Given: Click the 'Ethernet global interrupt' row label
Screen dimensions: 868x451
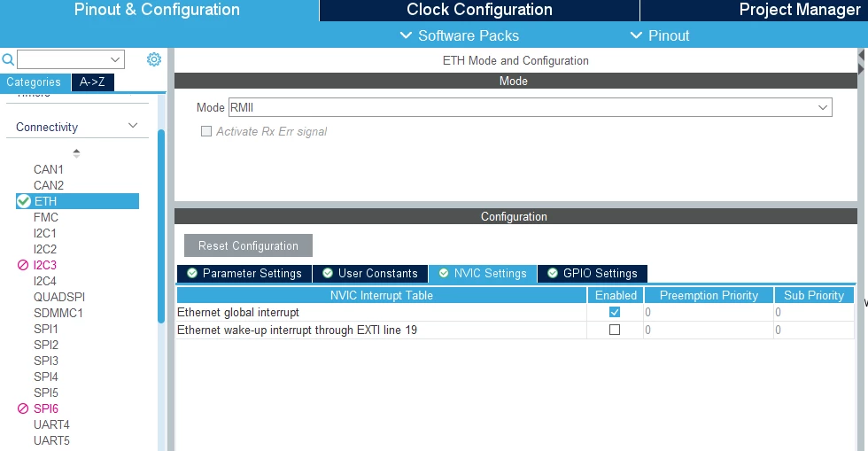Looking at the screenshot, I should 238,313.
